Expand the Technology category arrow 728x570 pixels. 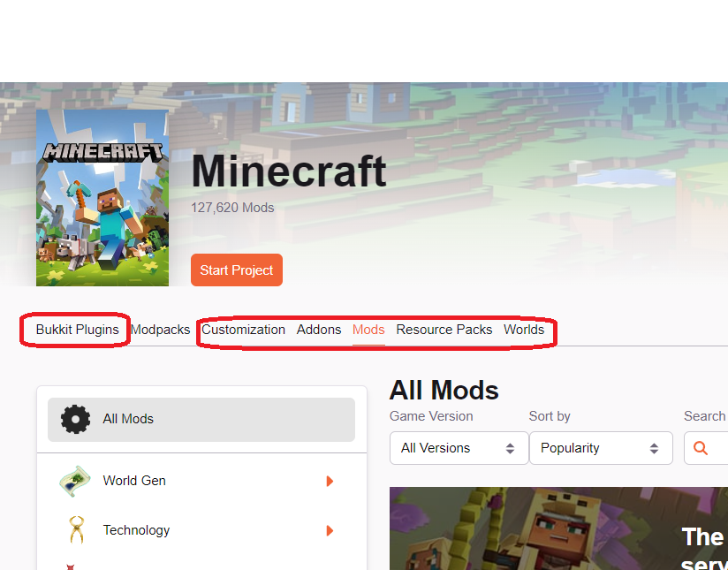point(330,530)
